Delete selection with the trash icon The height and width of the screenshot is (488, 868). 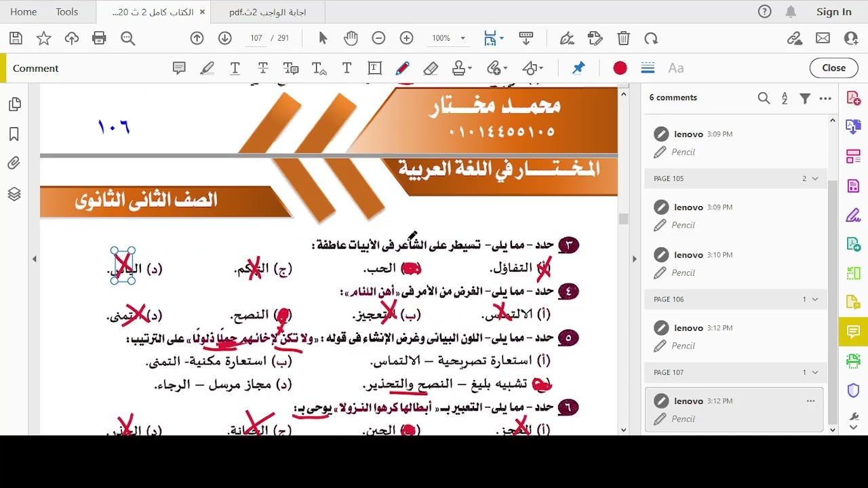pyautogui.click(x=623, y=39)
